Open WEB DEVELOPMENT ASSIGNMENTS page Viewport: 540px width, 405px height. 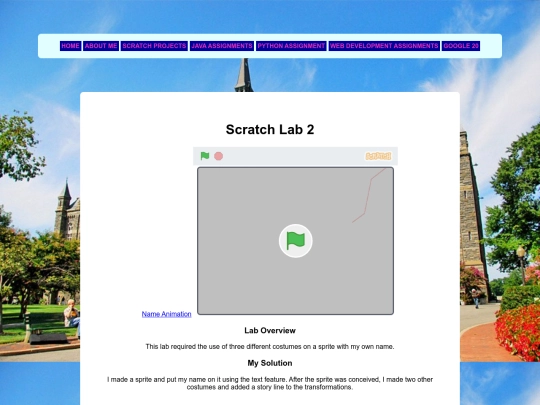(384, 46)
